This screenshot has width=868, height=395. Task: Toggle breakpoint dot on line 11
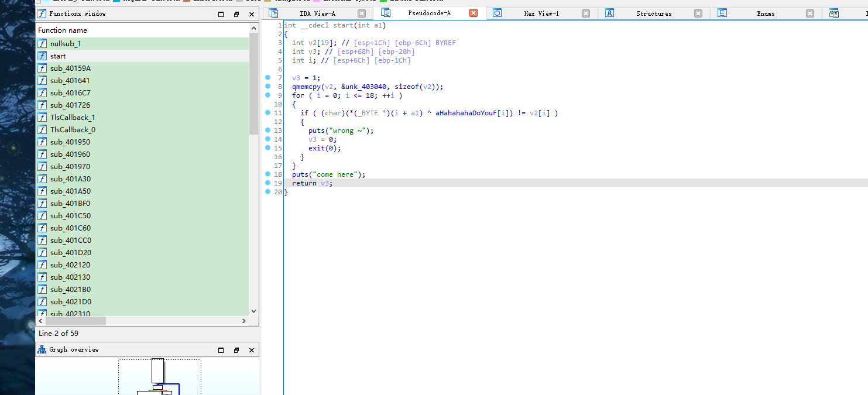click(268, 112)
